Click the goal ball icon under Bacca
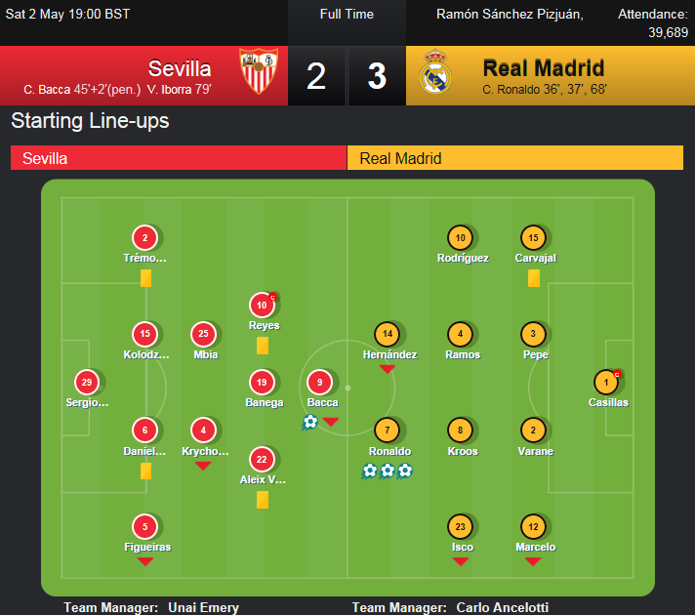The image size is (695, 616). click(310, 422)
